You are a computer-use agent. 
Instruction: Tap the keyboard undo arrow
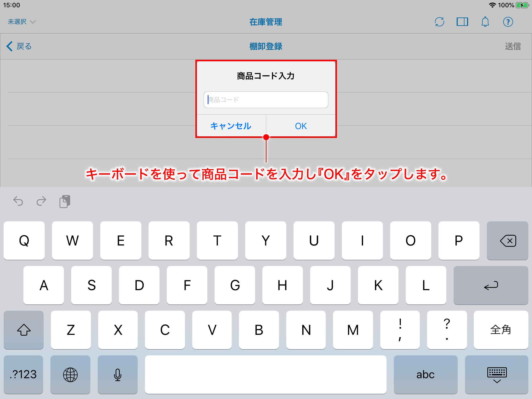coord(18,201)
